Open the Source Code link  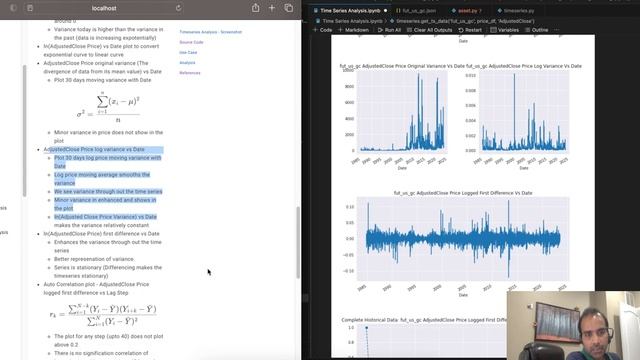191,42
